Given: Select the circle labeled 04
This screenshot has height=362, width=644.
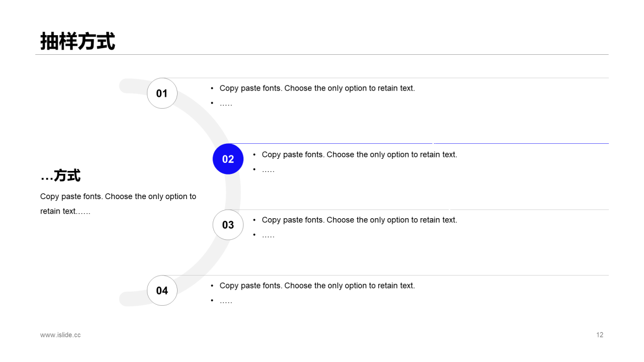Looking at the screenshot, I should pyautogui.click(x=162, y=291).
